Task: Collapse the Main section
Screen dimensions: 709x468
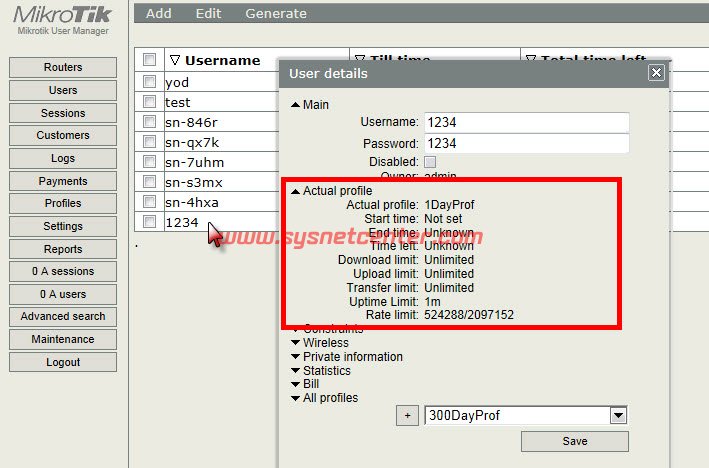Action: click(296, 105)
